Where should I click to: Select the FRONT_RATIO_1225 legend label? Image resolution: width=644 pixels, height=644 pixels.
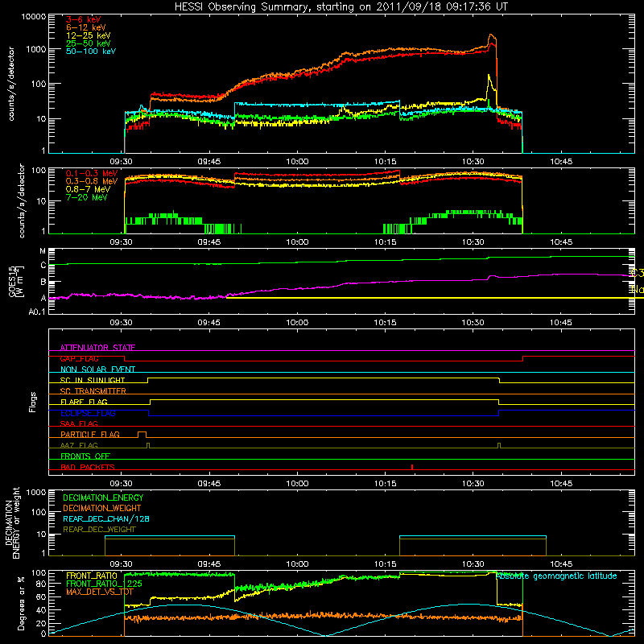104,584
